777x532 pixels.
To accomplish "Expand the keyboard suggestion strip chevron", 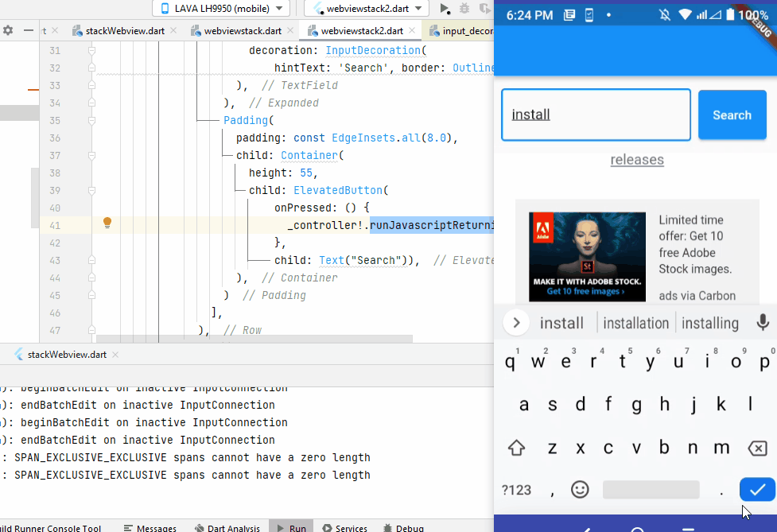I will point(516,323).
